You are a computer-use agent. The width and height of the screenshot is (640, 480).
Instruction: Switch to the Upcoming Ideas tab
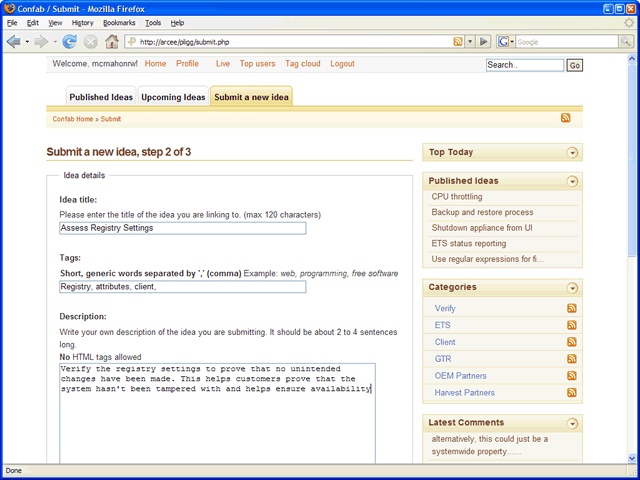[173, 98]
